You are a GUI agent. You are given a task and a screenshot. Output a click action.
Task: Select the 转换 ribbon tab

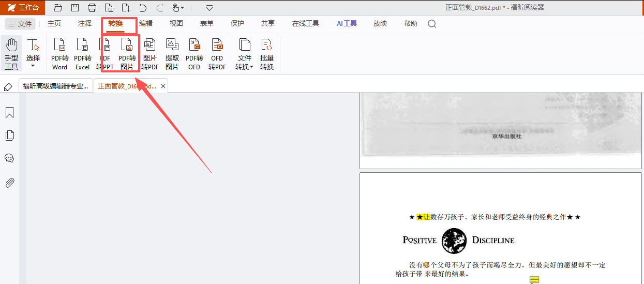point(115,24)
